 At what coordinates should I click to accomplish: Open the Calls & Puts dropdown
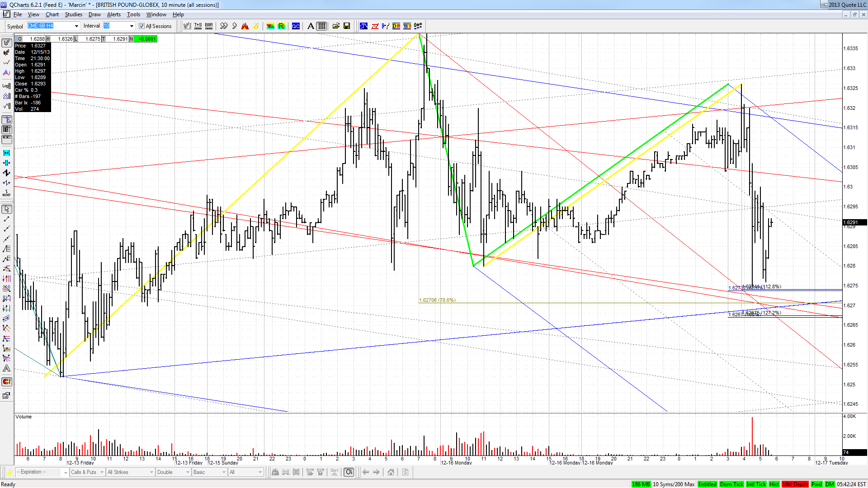pos(87,472)
